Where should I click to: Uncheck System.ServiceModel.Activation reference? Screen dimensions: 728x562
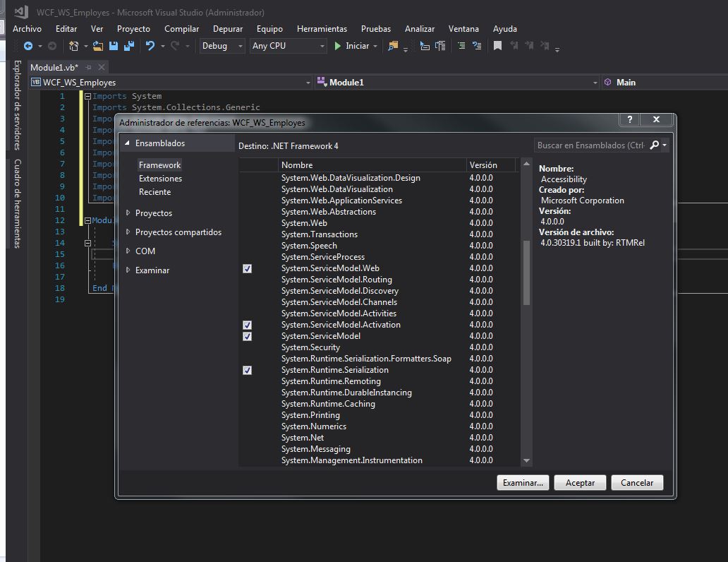point(247,325)
